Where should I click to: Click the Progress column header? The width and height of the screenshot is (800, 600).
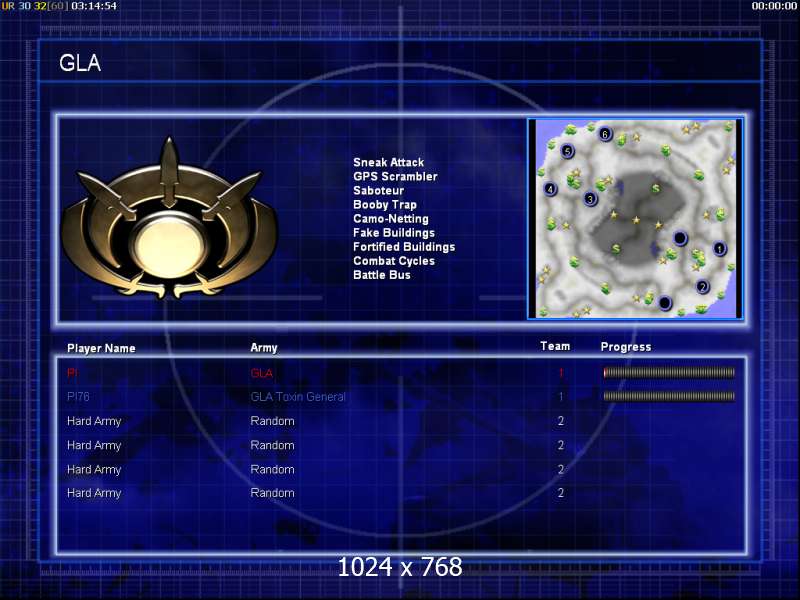coord(626,347)
